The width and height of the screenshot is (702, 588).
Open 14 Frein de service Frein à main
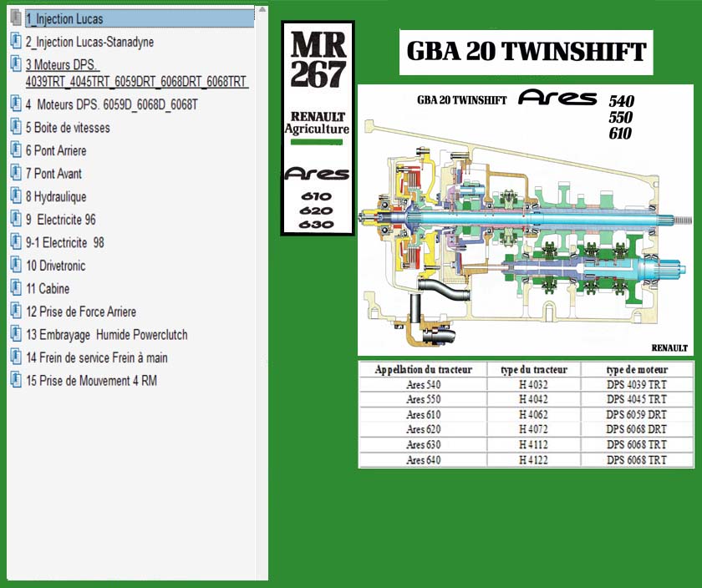(97, 357)
